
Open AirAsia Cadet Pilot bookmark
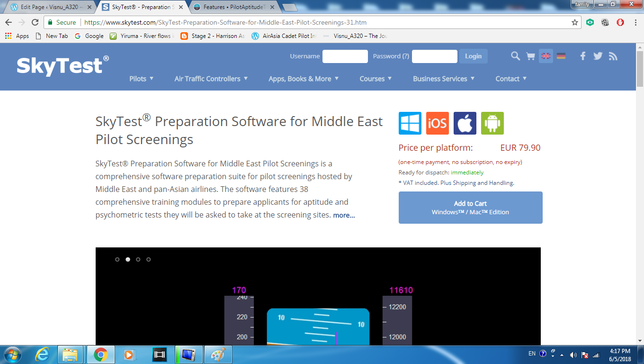point(284,36)
